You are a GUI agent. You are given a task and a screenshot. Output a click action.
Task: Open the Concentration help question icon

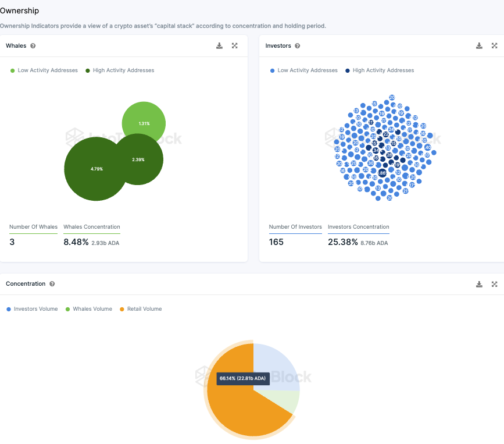pos(52,284)
